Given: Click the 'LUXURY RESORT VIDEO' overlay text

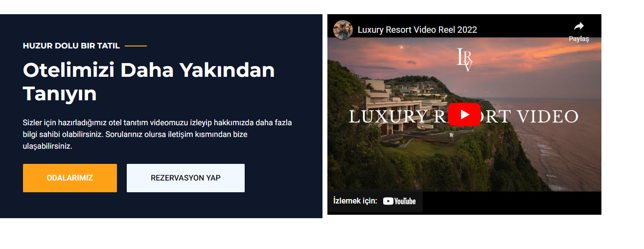Looking at the screenshot, I should (464, 116).
